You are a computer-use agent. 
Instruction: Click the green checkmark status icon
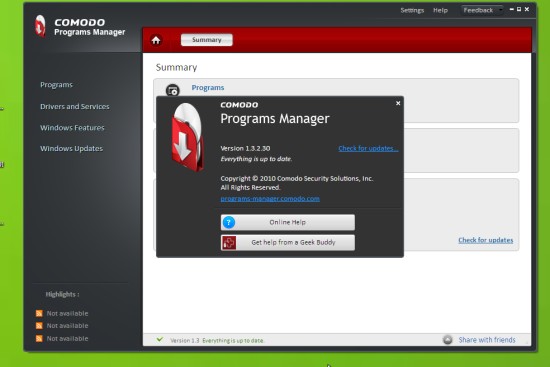(160, 339)
